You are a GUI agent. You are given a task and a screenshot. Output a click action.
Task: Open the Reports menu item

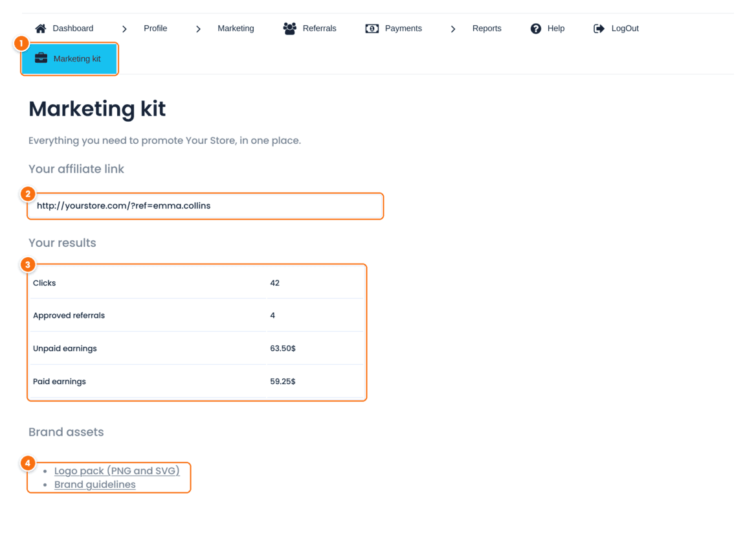(487, 29)
